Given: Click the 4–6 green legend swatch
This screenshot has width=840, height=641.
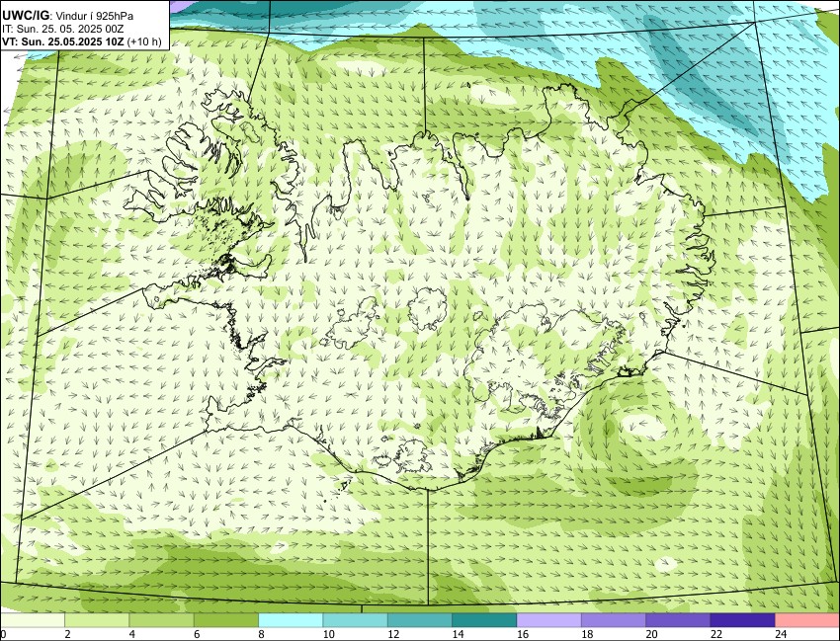Looking at the screenshot, I should point(161,620).
